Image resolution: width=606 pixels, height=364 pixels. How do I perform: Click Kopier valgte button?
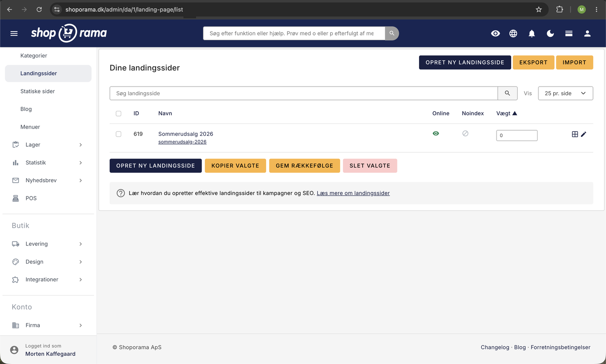pos(235,166)
